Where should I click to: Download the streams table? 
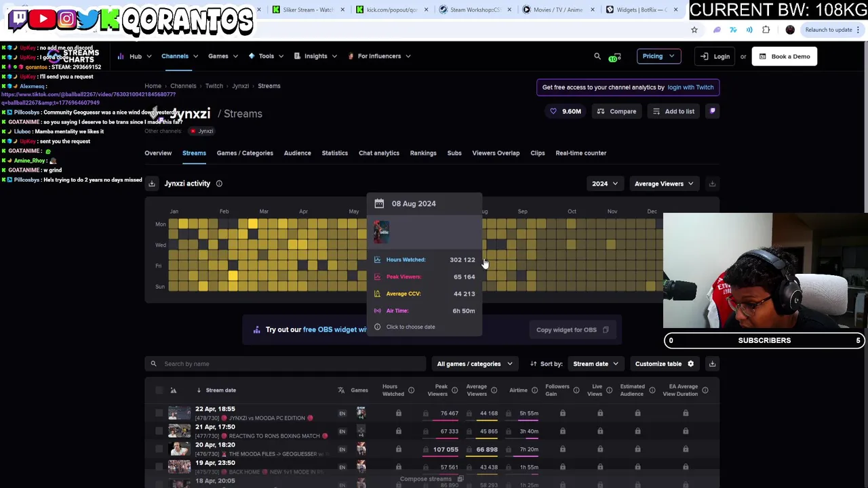[712, 364]
